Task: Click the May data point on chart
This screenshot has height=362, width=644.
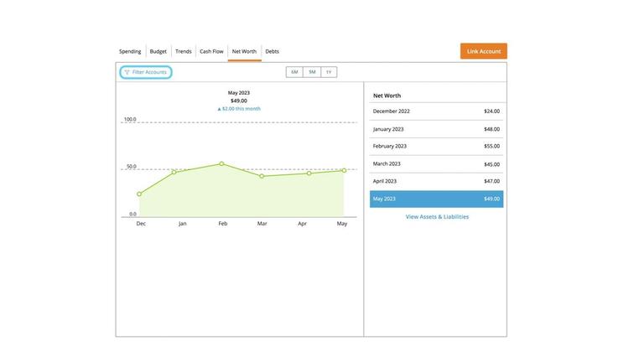Action: pos(344,170)
